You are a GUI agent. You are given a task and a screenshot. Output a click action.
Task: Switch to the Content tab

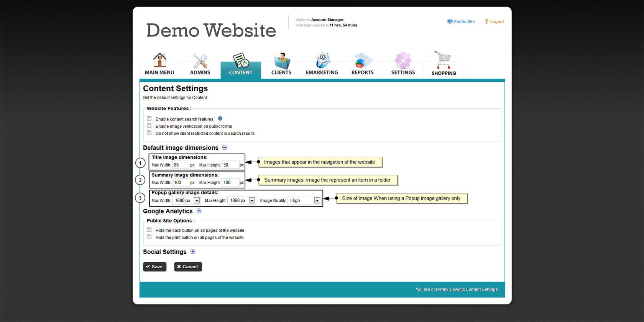241,65
